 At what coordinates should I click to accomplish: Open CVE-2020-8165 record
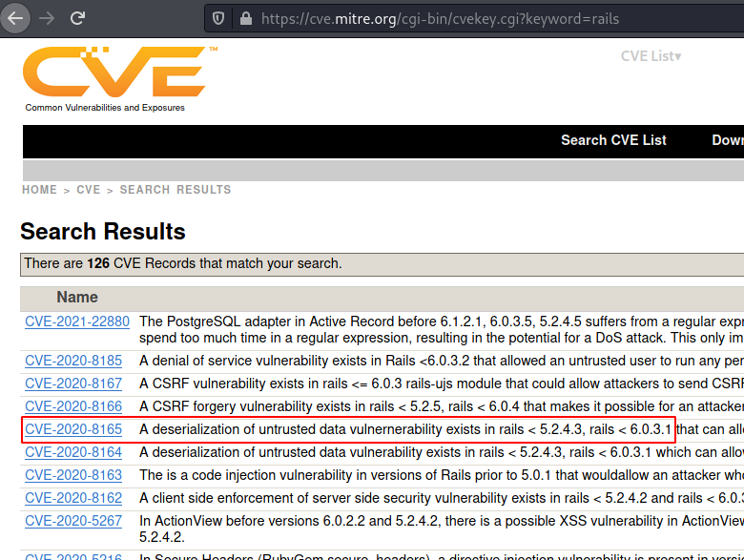pos(73,429)
